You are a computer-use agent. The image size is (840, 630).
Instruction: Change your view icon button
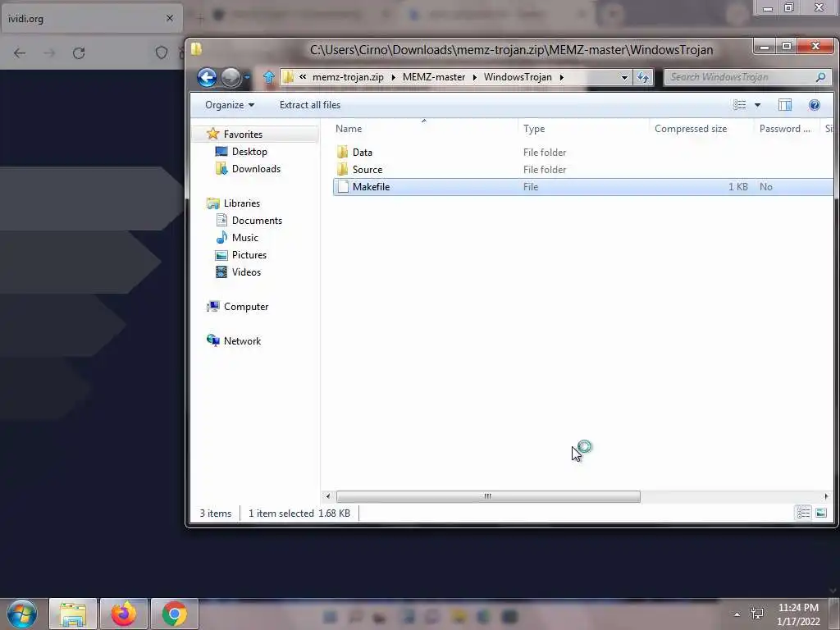pyautogui.click(x=740, y=105)
